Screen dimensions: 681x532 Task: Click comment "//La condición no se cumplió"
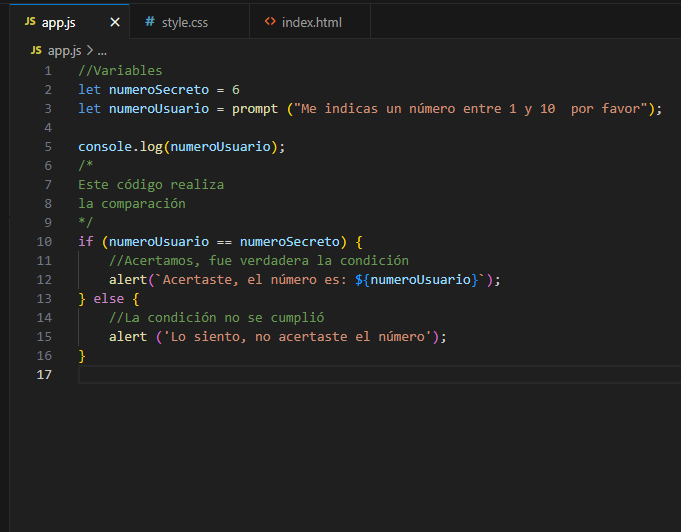(216, 317)
